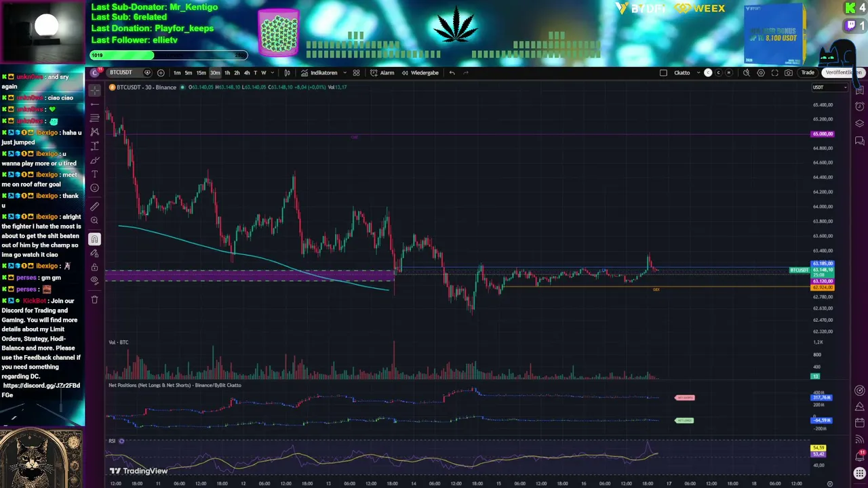This screenshot has height=488, width=868.
Task: Click the BTCUSDT · 30 · Binance chart legend
Action: [146, 87]
